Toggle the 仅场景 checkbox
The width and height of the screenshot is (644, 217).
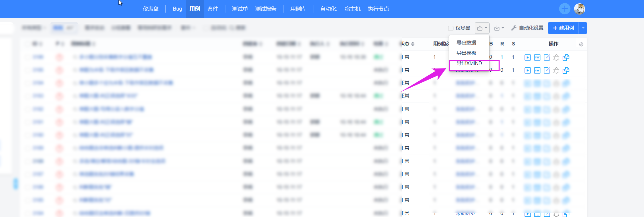coord(451,28)
